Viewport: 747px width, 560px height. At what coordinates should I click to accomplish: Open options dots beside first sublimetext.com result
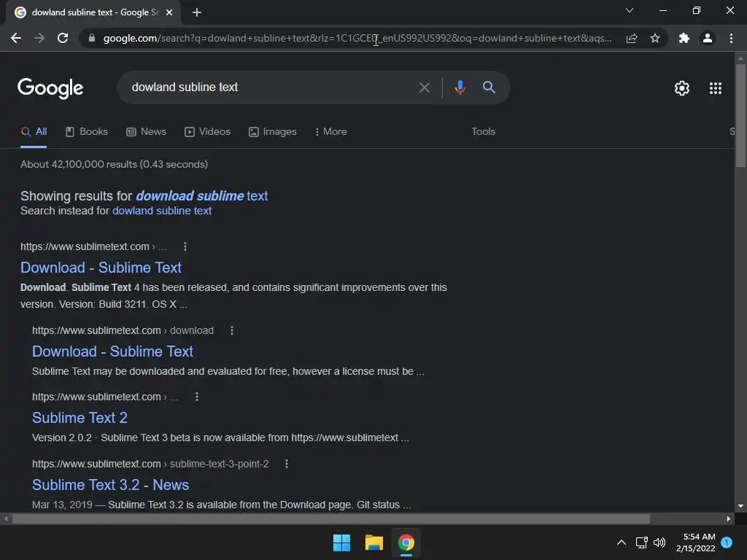[x=185, y=246]
